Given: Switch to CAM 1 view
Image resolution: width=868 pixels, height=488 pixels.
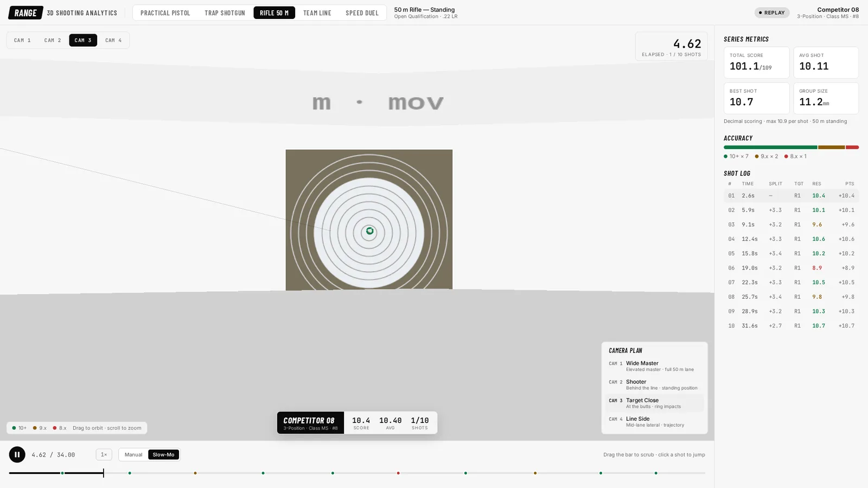Looking at the screenshot, I should 22,40.
